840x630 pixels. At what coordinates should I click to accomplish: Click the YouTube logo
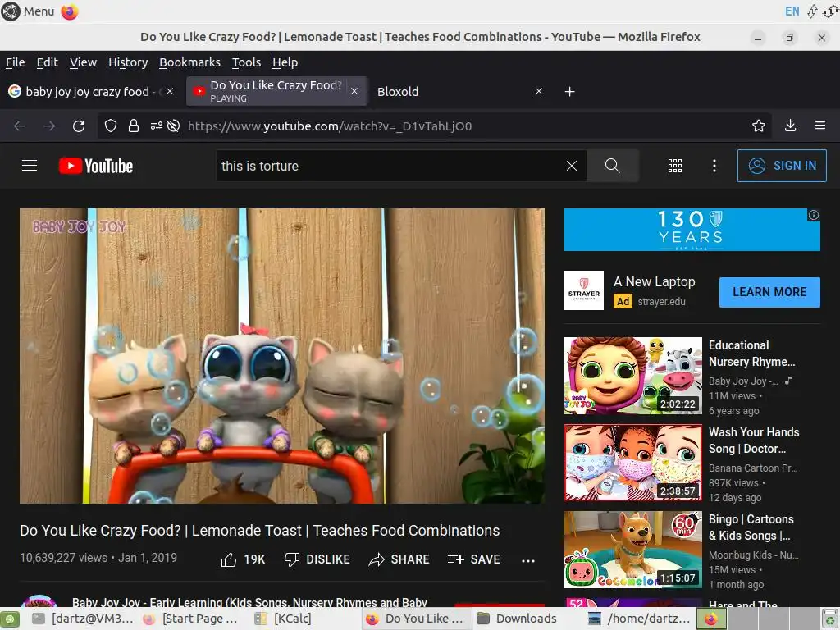tap(96, 166)
